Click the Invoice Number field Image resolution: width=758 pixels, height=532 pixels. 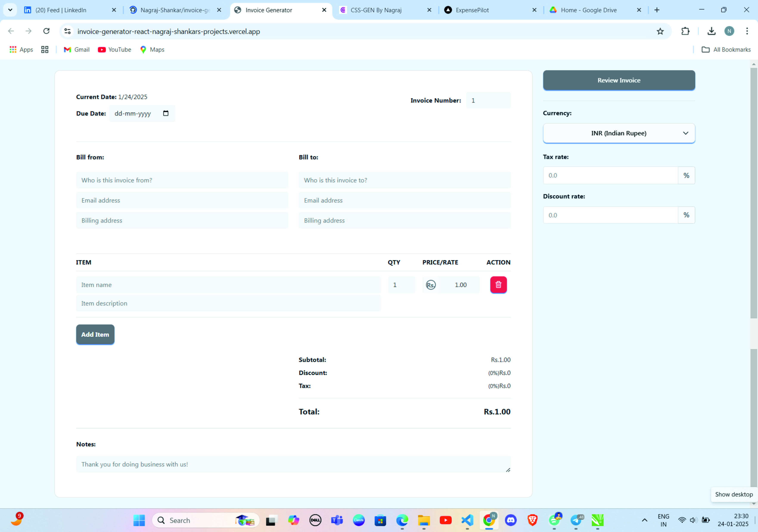(x=488, y=100)
